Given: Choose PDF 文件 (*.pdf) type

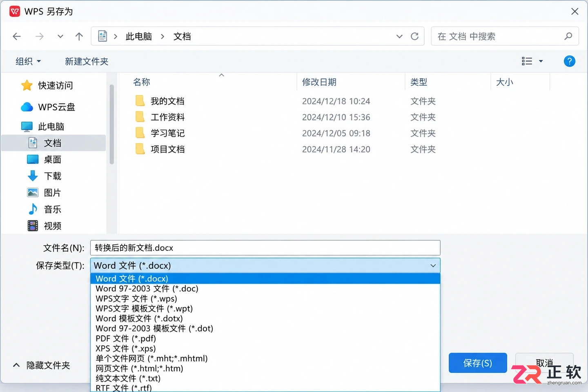Looking at the screenshot, I should click(265, 339).
